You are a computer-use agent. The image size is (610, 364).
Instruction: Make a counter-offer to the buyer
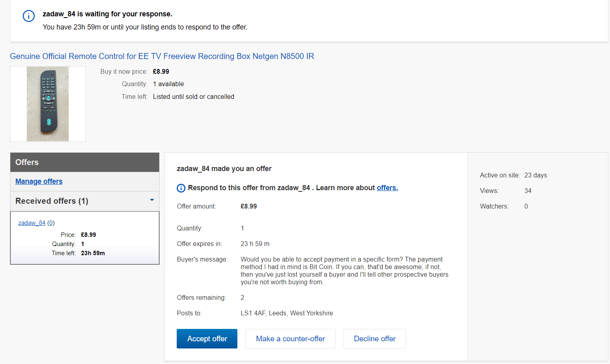(x=290, y=338)
